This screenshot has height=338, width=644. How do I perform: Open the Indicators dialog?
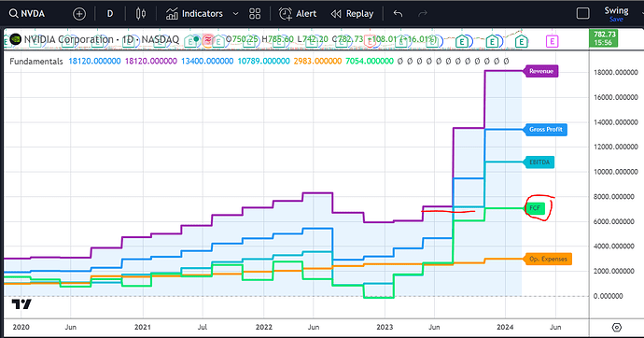194,14
